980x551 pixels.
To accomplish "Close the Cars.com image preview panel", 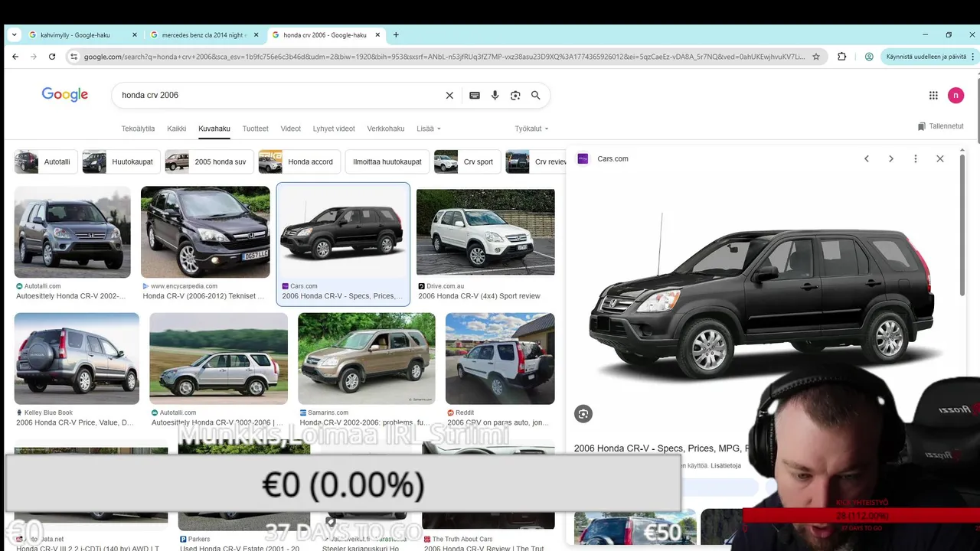I will 940,158.
